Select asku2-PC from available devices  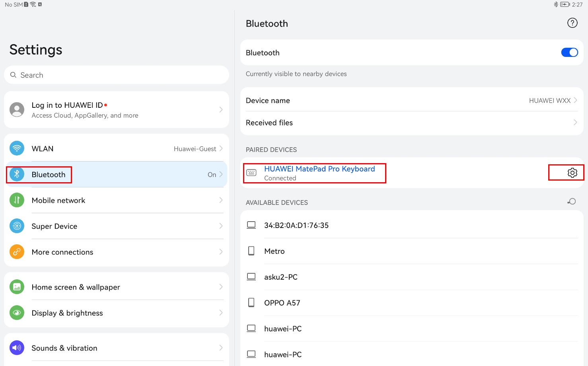click(412, 277)
